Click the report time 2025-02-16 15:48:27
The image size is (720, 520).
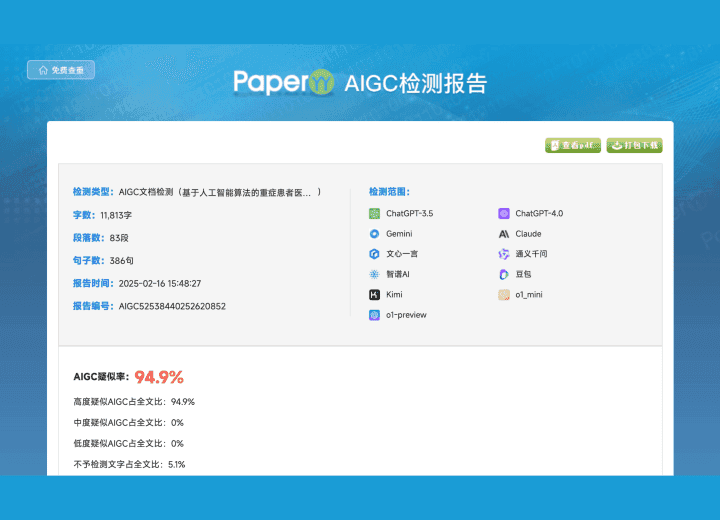pyautogui.click(x=160, y=283)
